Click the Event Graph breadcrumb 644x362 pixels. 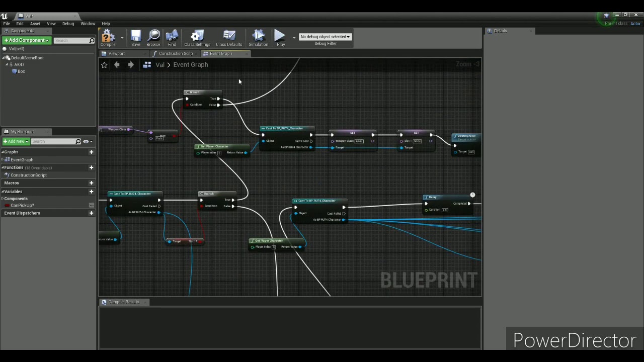190,65
